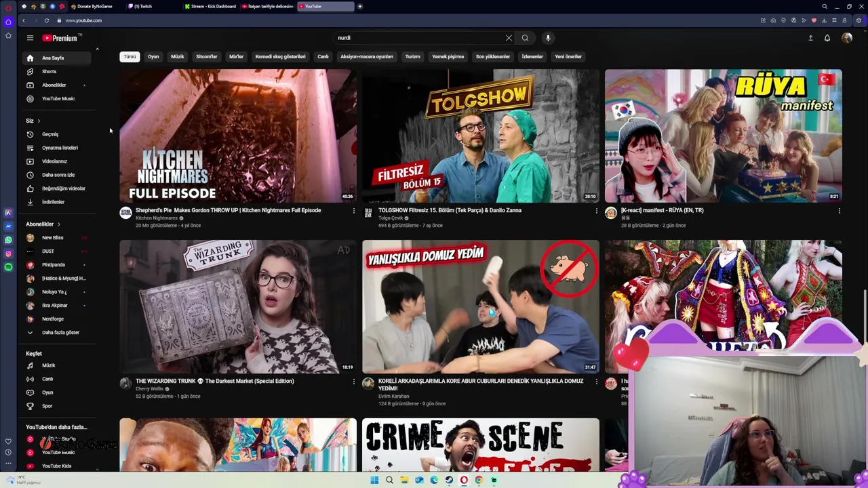
Task: Open a new browser tab
Action: [x=360, y=6]
